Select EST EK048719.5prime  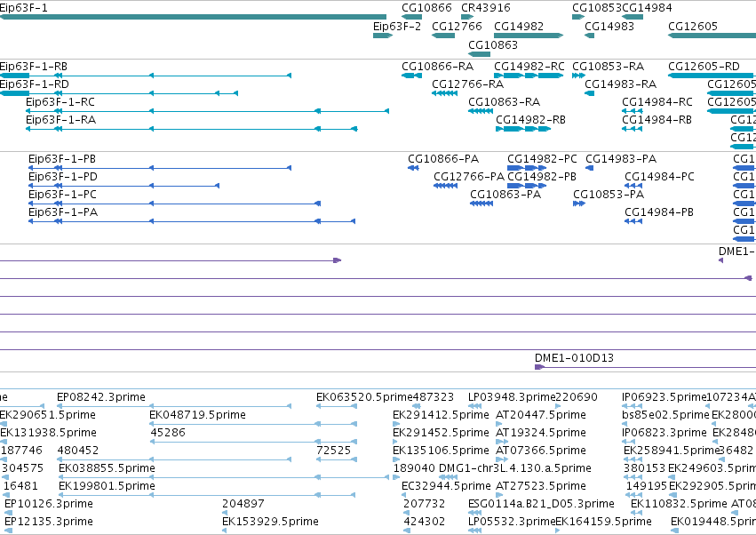197,415
